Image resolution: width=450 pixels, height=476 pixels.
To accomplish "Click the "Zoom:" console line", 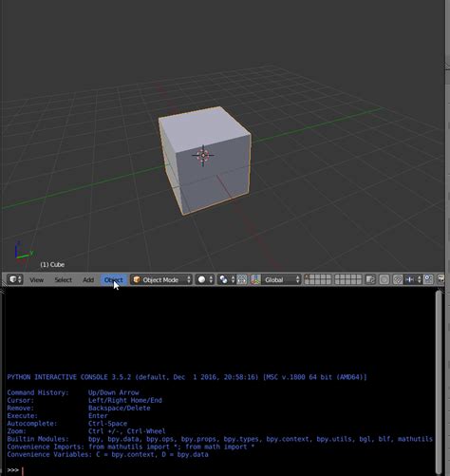I will pos(86,431).
